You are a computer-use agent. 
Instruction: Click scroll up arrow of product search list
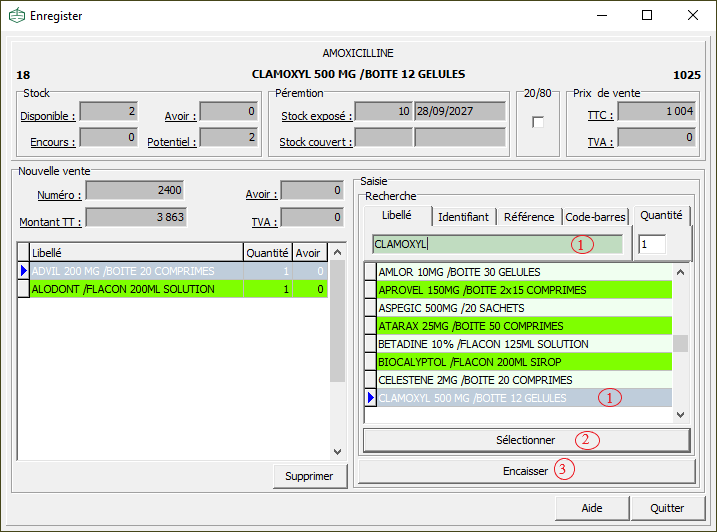point(680,272)
